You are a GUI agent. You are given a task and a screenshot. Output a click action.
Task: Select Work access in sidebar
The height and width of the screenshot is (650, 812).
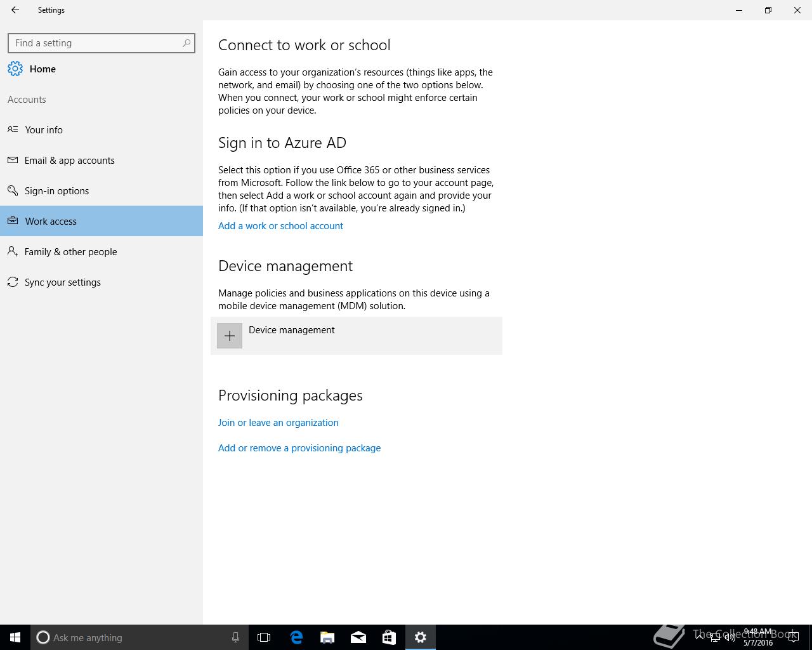point(101,221)
